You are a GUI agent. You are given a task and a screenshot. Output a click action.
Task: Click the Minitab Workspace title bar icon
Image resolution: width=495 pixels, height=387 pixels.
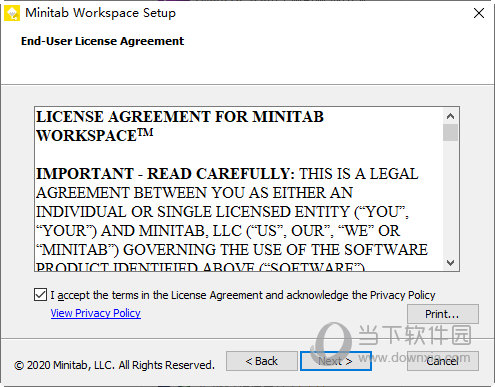tap(12, 13)
